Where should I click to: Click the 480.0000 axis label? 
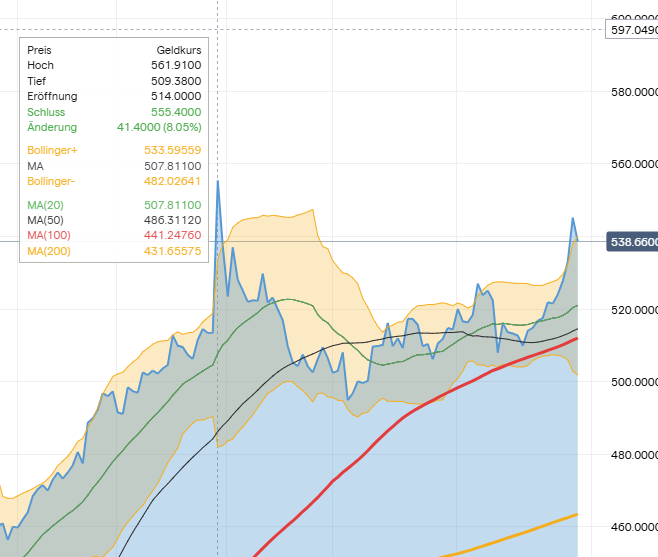point(634,455)
